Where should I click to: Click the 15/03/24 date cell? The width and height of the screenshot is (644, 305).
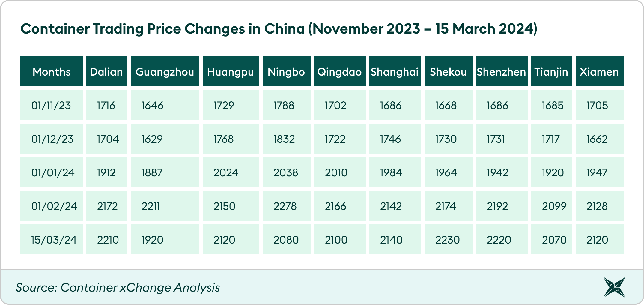(x=52, y=239)
